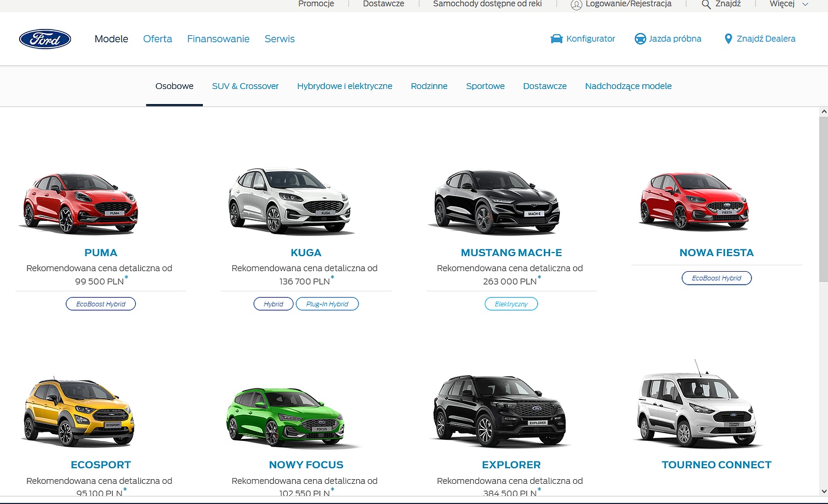Click EcoBoost Hybrid badge under Nowa Fiesta
The image size is (828, 504).
(x=717, y=278)
